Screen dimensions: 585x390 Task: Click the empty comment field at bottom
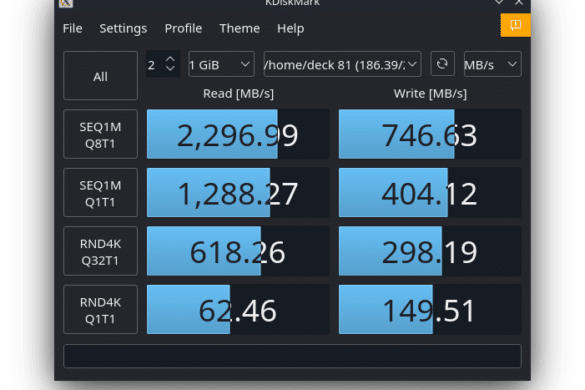(292, 356)
